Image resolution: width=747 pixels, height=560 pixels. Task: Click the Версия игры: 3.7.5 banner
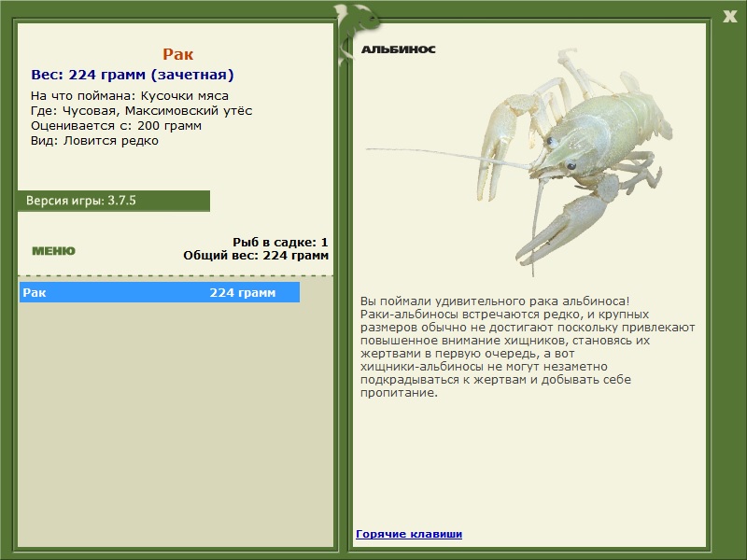pos(113,201)
